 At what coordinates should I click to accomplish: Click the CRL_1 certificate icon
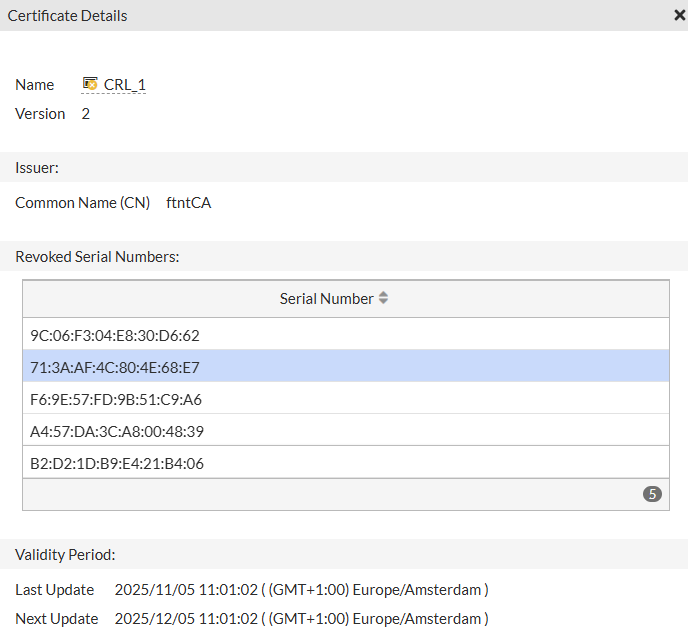click(90, 84)
